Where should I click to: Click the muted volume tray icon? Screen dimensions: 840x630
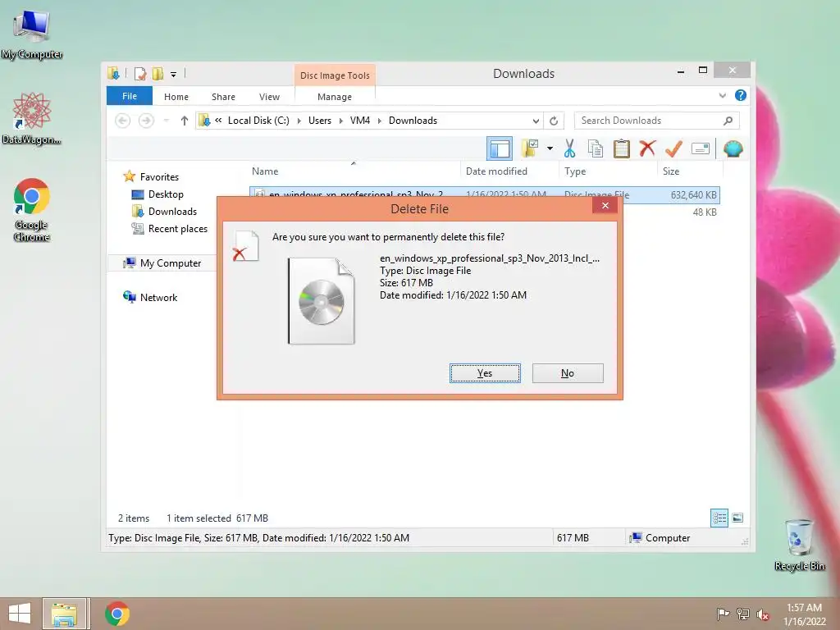[763, 614]
